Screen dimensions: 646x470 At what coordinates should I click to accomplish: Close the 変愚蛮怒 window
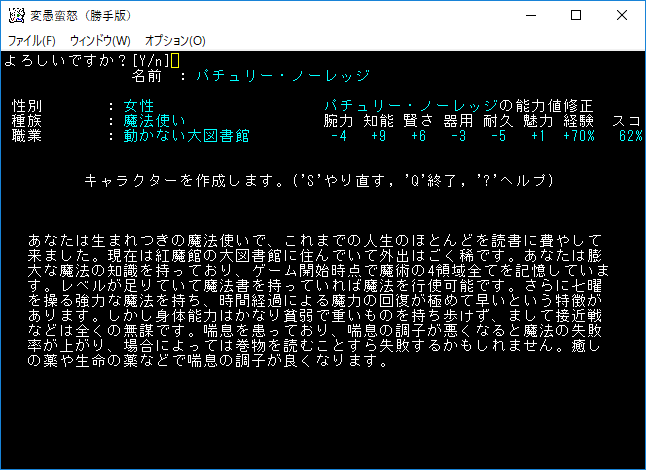click(621, 15)
